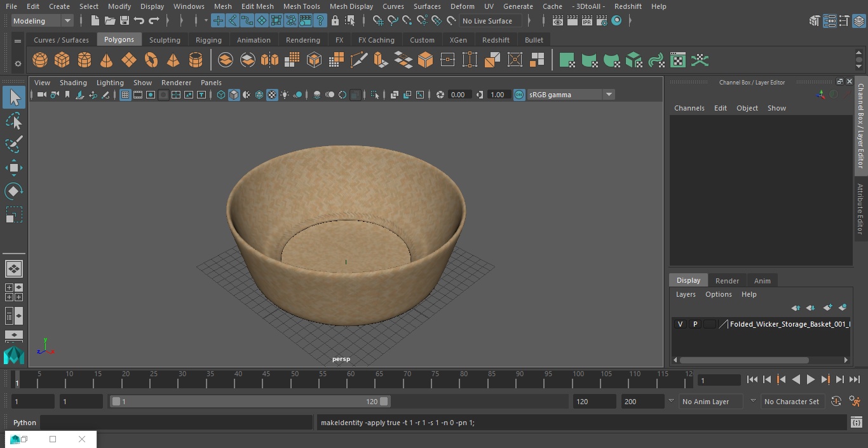
Task: Click the character set running-man icon
Action: tap(855, 402)
